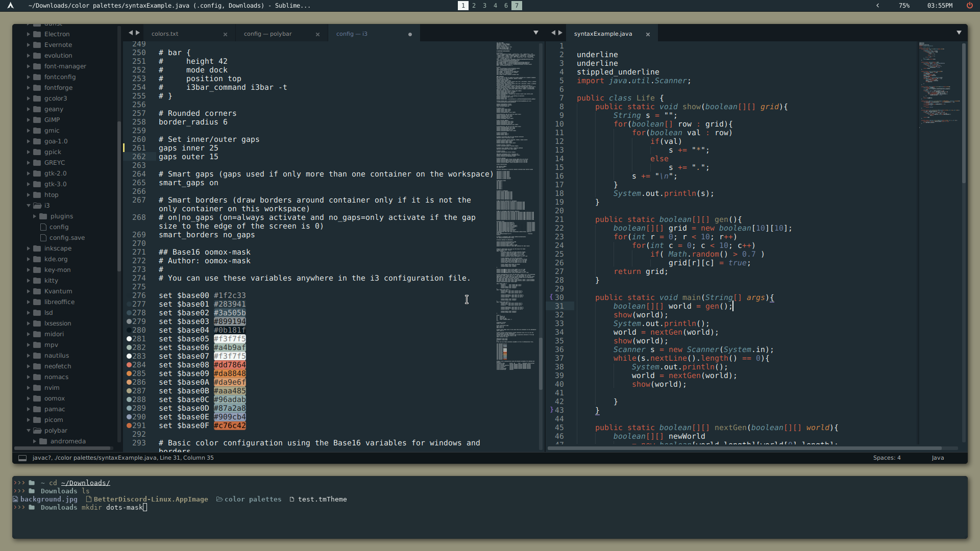
Task: Click right editor horizontal scrollbar
Action: (745, 448)
